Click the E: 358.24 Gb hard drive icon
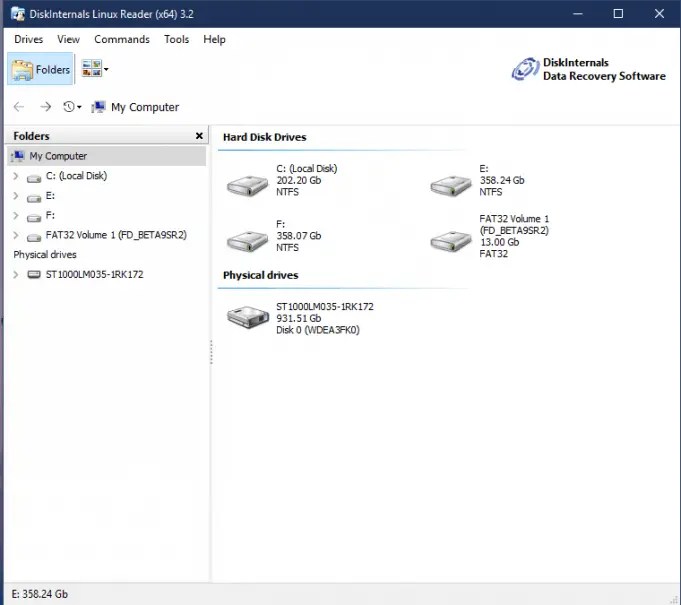681x605 pixels. 451,185
